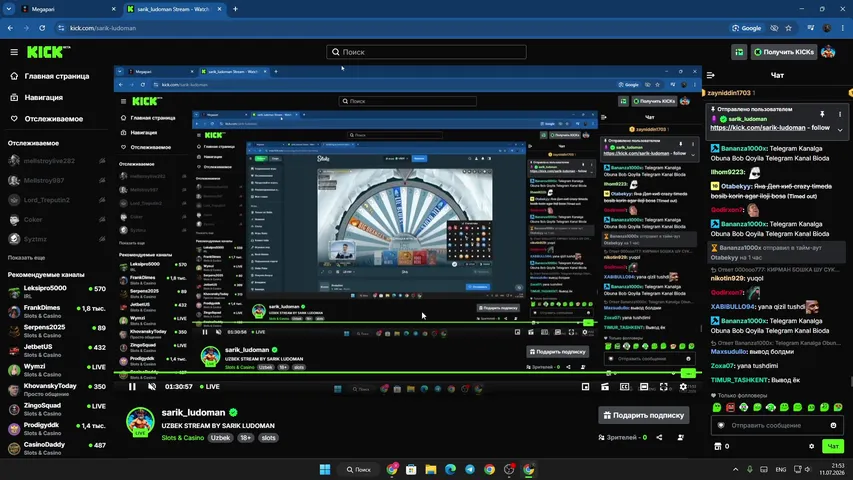Open a new browser tab

pyautogui.click(x=235, y=9)
